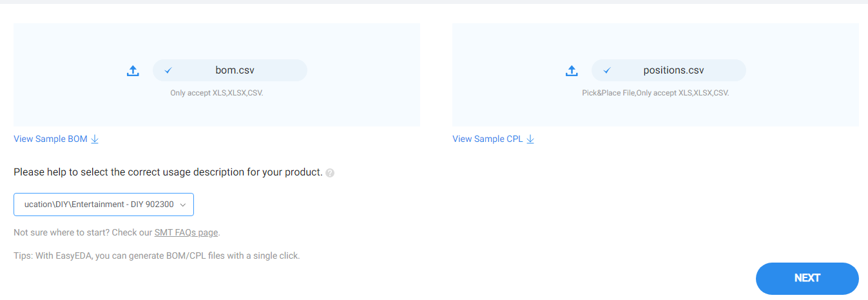Click the Pick&Place File format hint text
The height and width of the screenshot is (300, 868).
(655, 93)
